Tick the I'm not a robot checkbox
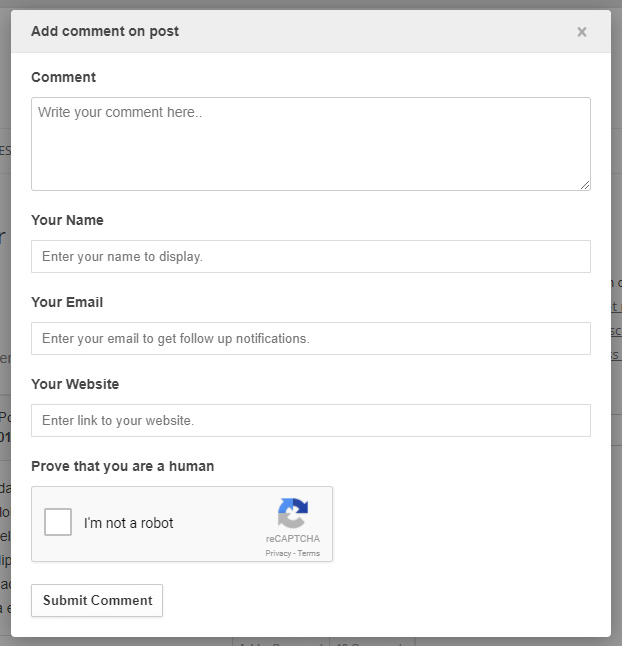 point(58,522)
